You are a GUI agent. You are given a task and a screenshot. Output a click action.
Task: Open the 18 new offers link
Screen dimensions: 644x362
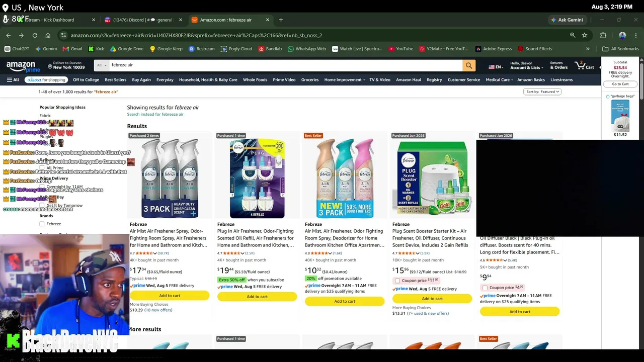[158, 310]
